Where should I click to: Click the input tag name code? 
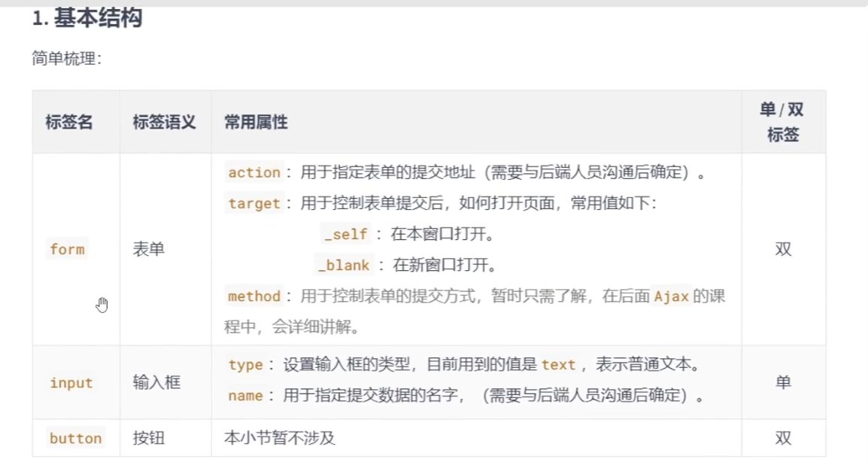point(71,382)
